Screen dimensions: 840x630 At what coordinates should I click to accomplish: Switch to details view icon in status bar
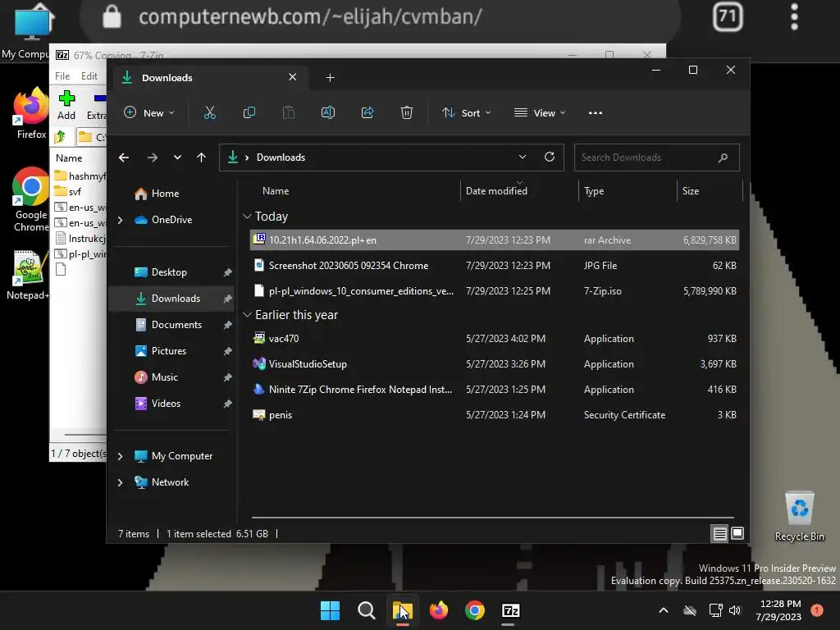pos(719,533)
